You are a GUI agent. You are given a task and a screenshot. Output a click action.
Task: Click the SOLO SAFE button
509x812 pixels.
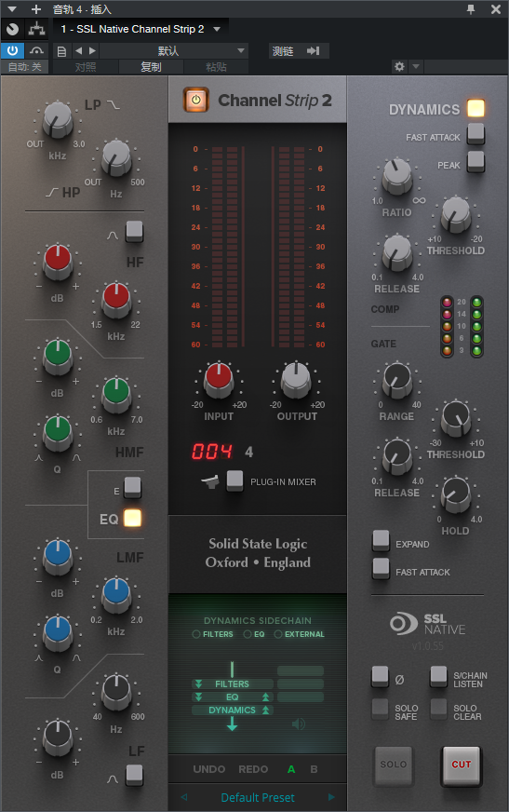pyautogui.click(x=380, y=709)
